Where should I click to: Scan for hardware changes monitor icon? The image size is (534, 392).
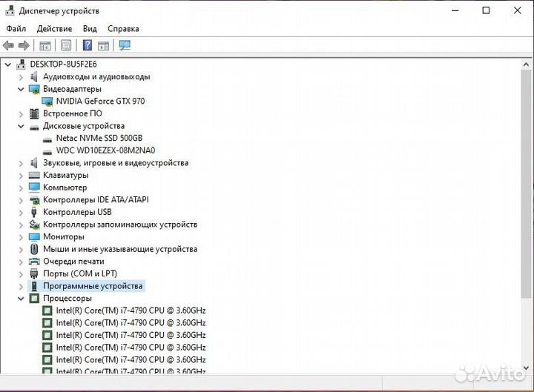(125, 45)
